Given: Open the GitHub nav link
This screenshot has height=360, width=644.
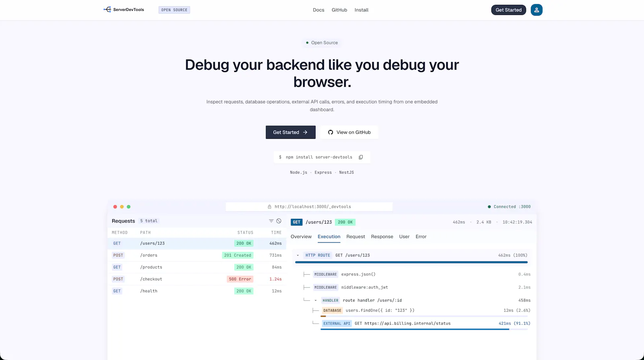Looking at the screenshot, I should [339, 10].
